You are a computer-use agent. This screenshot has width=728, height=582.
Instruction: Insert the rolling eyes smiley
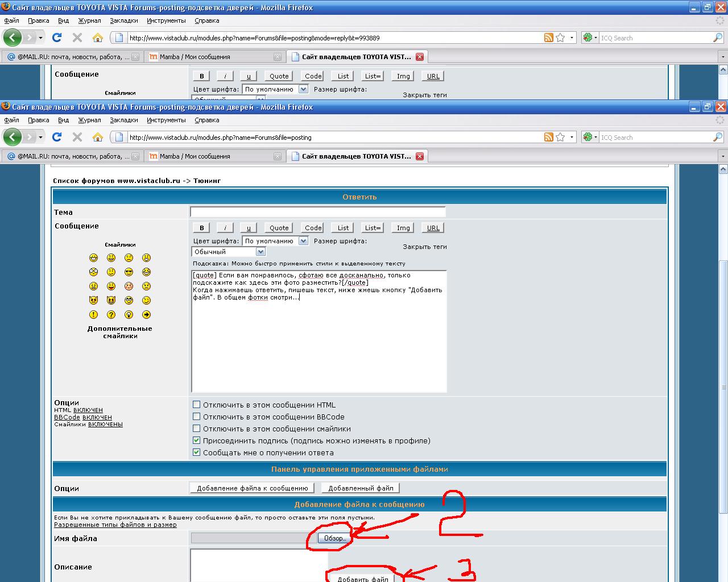pos(129,300)
